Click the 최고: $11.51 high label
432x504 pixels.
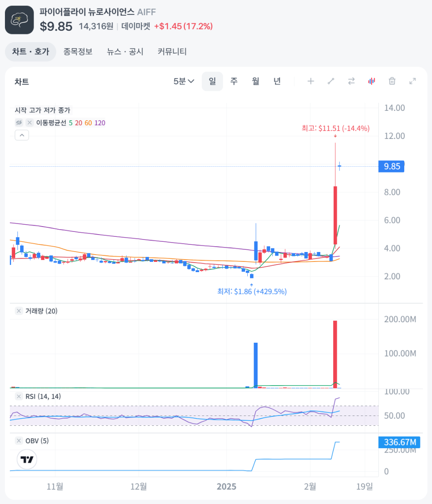(x=335, y=128)
